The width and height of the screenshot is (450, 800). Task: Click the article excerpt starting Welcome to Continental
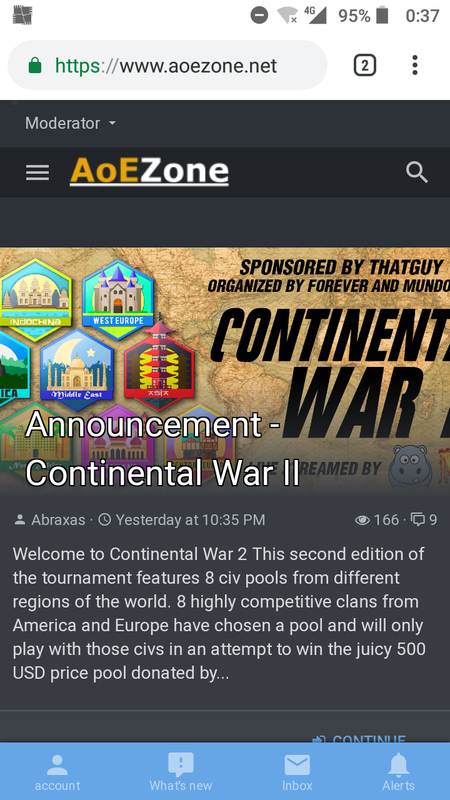pos(219,614)
